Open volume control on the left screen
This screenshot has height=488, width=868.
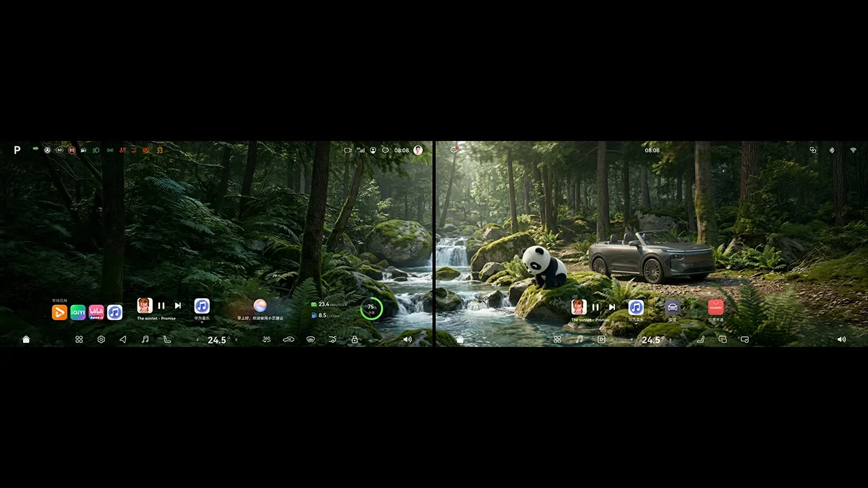(407, 340)
